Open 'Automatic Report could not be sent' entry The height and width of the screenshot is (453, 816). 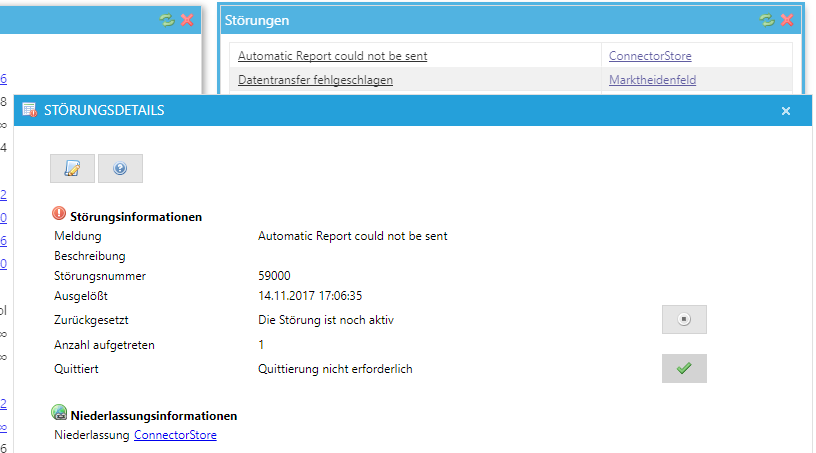(332, 56)
